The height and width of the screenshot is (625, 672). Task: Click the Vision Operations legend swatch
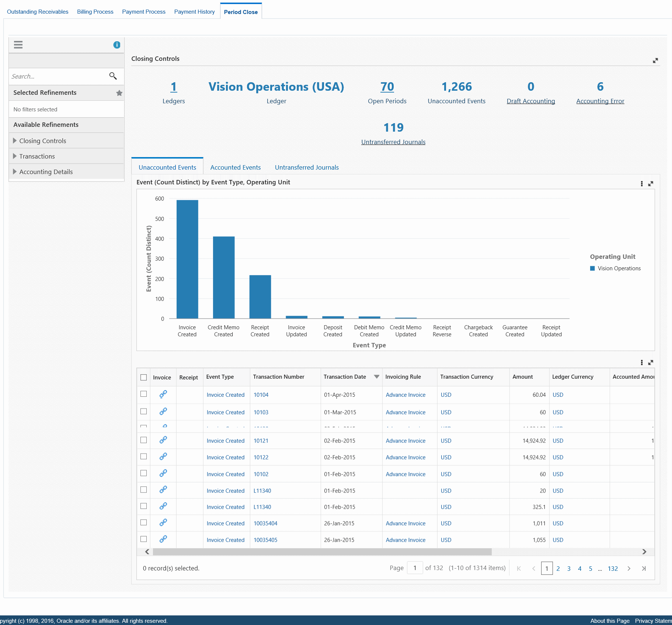(x=592, y=268)
